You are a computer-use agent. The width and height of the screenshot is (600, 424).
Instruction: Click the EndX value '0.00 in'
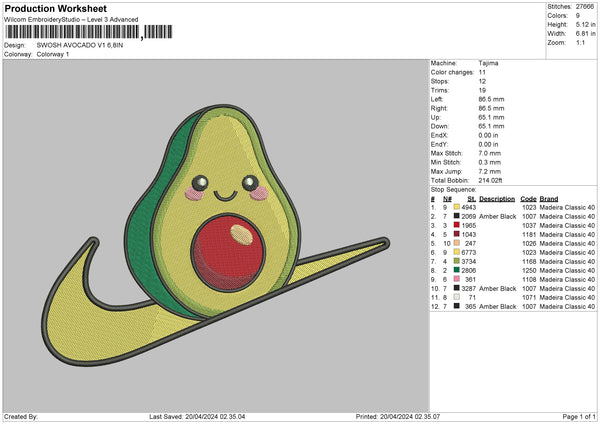[488, 135]
